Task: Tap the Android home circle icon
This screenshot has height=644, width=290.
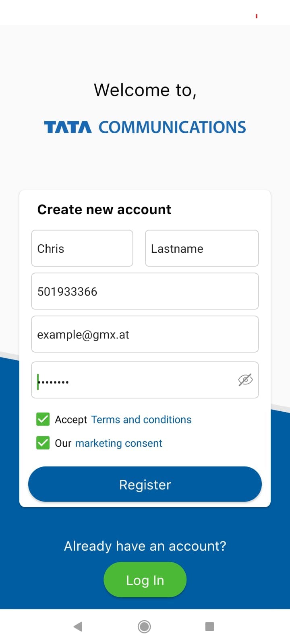Action: pos(144,626)
